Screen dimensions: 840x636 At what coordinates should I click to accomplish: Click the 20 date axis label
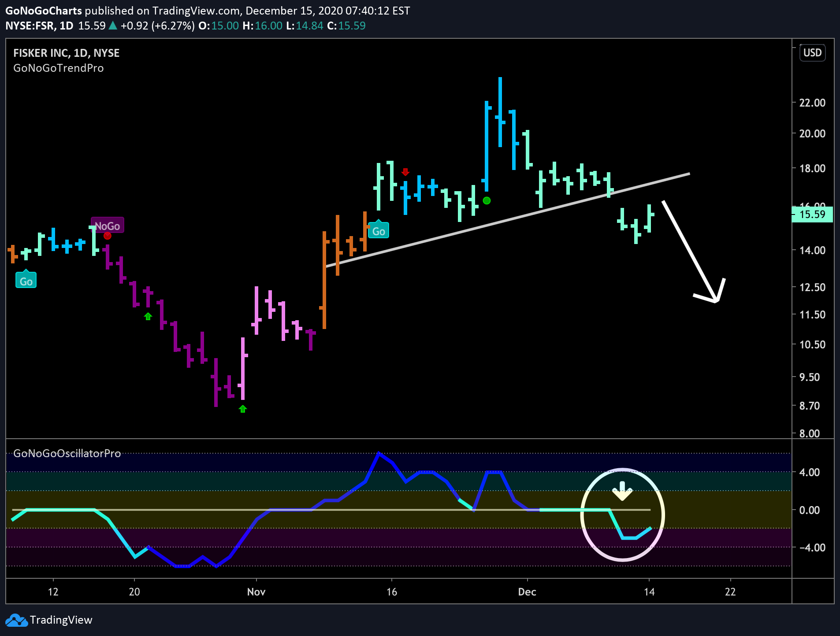pyautogui.click(x=134, y=592)
